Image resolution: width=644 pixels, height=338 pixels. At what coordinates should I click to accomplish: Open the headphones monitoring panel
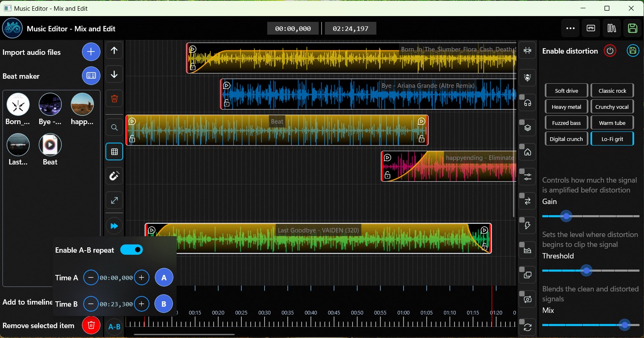click(x=527, y=103)
